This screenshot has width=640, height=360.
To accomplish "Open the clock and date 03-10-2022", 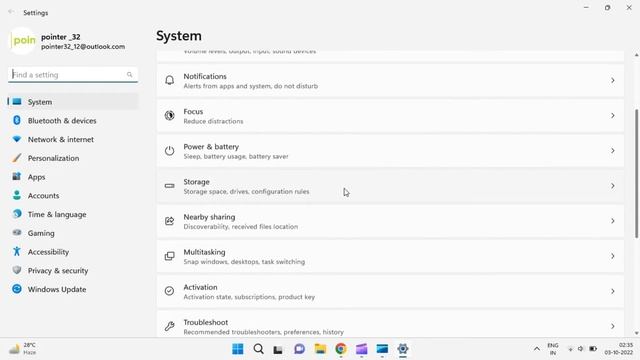I will [619, 349].
